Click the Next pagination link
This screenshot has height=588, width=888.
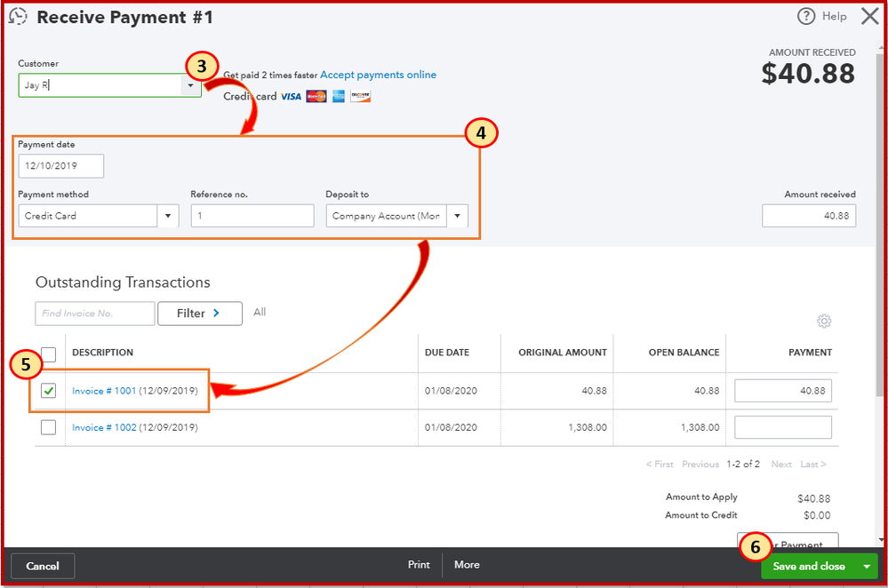point(781,464)
